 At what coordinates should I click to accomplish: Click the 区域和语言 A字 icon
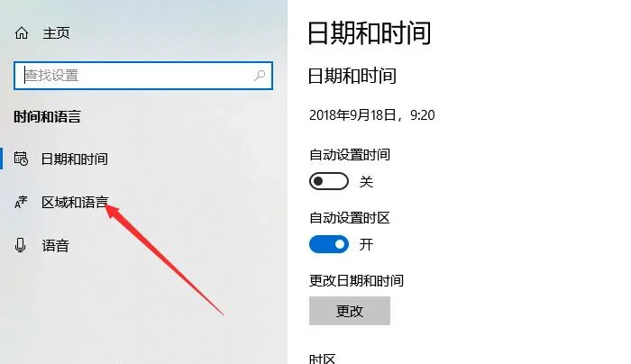pyautogui.click(x=21, y=203)
